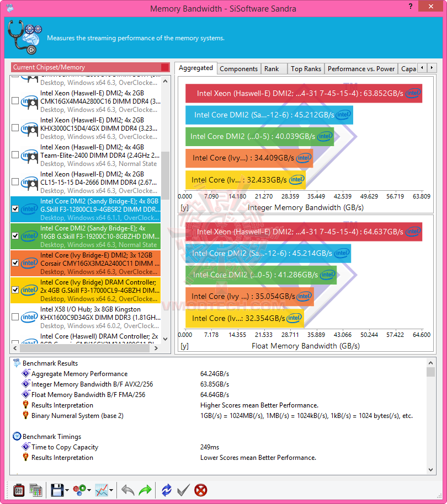Check the Intel X58 I/O Hub checkbox
Screen dimensions: 447x504
15,317
